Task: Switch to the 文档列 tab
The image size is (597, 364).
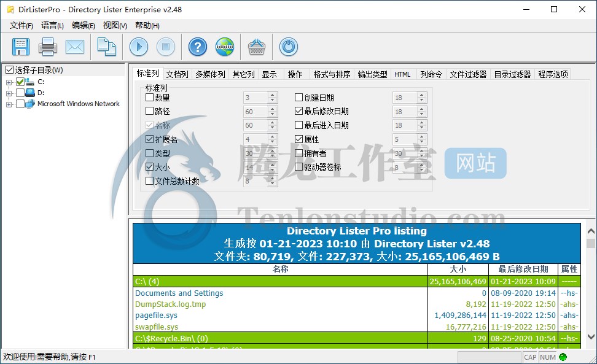Action: pos(177,74)
